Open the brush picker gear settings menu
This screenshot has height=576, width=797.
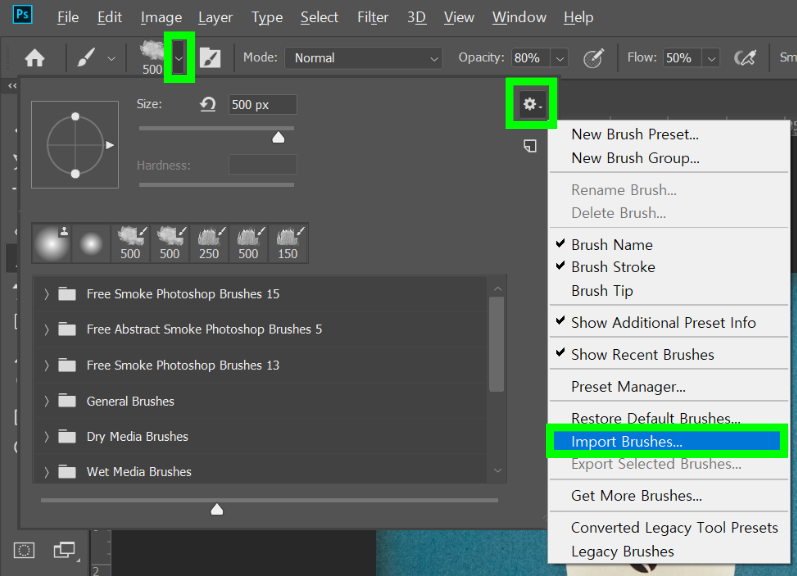pyautogui.click(x=532, y=104)
